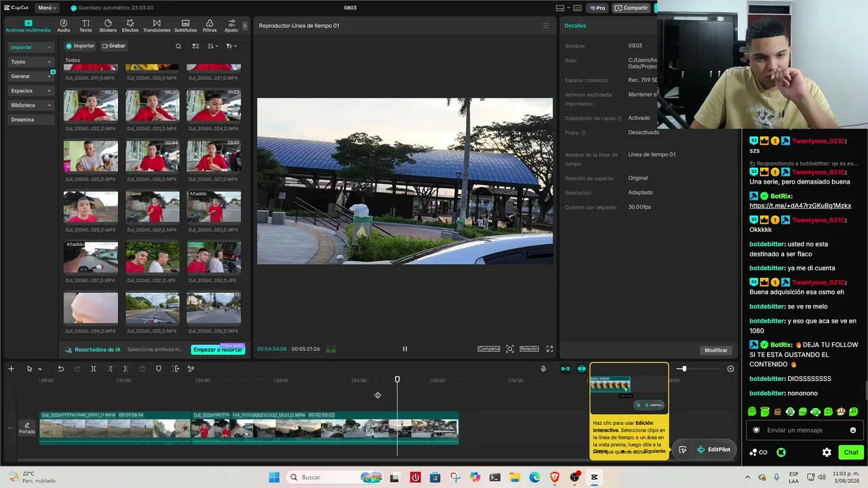
Task: Undo the last edit
Action: click(x=60, y=369)
